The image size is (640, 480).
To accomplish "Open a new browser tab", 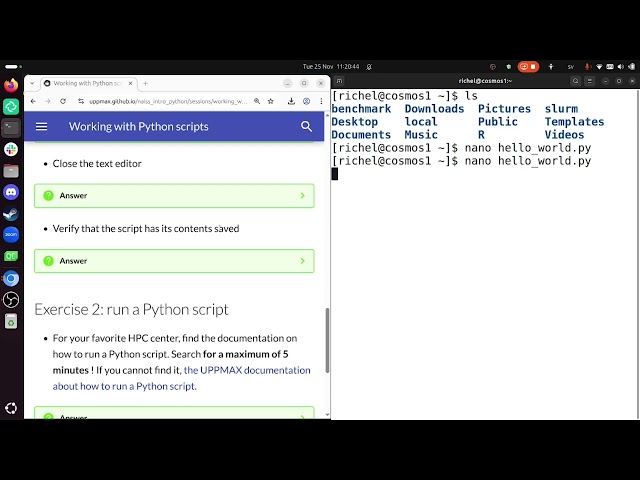I will tap(145, 83).
